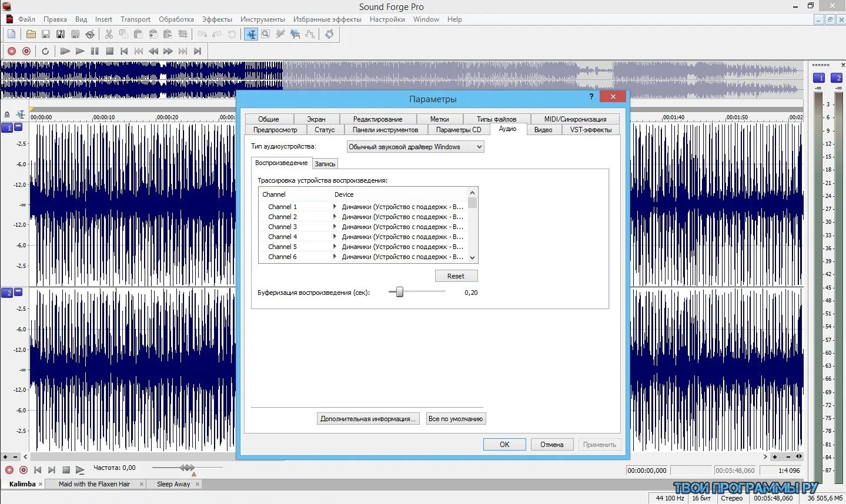
Task: Expand device arrow for Channel 2
Action: coord(335,216)
